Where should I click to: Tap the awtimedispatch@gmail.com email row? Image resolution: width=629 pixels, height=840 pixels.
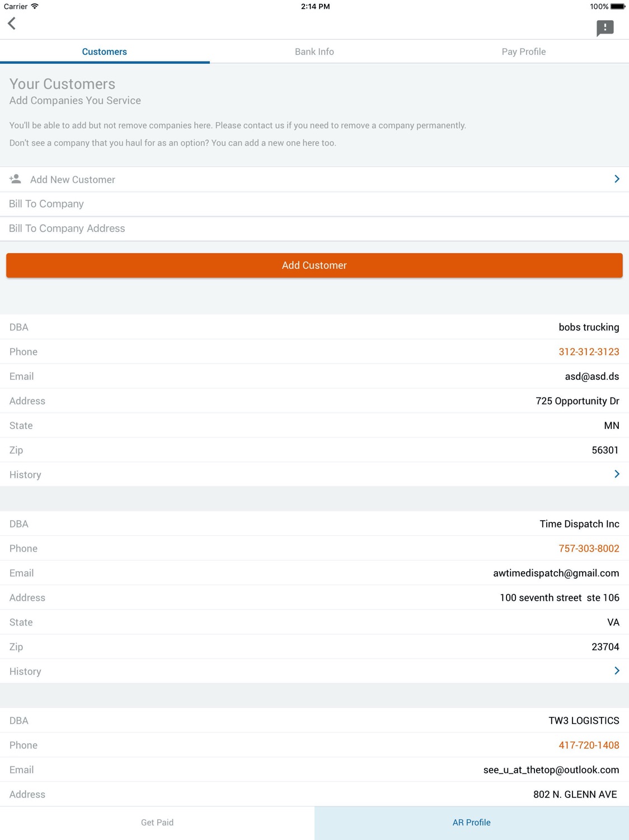(314, 573)
